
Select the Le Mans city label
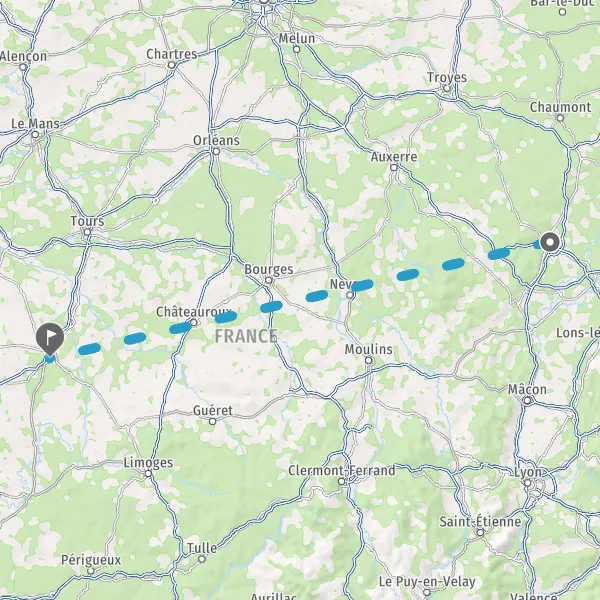(35, 124)
